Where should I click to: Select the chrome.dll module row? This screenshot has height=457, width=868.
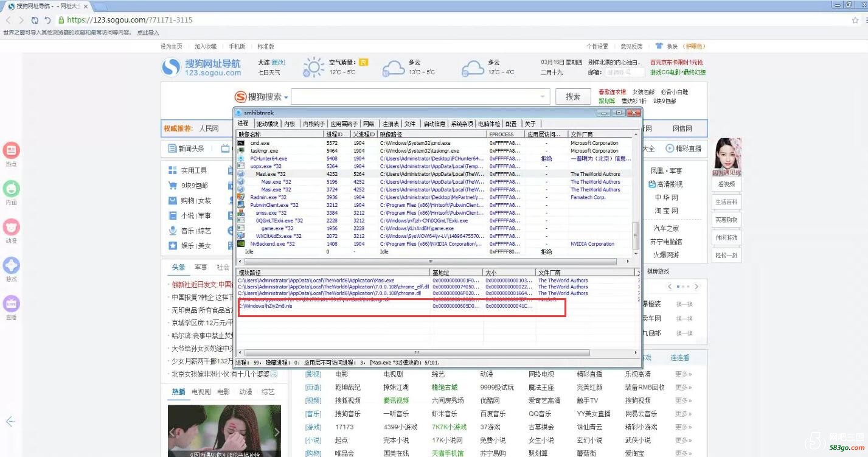pos(436,293)
